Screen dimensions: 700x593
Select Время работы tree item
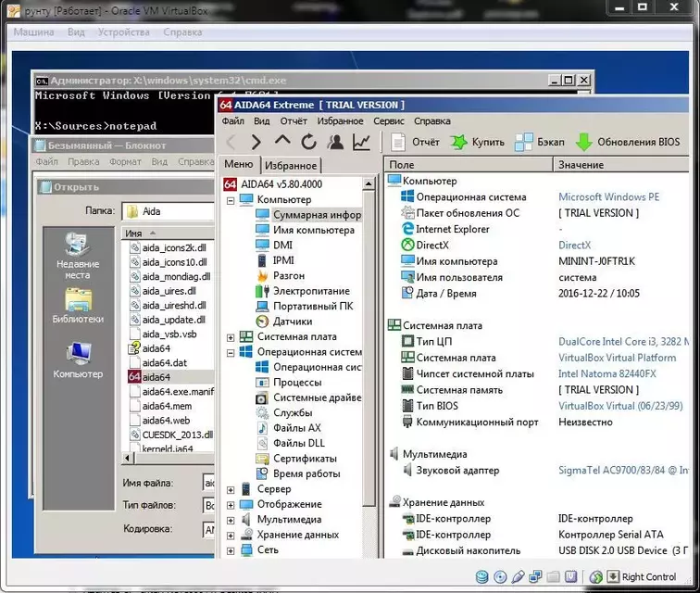pos(298,473)
